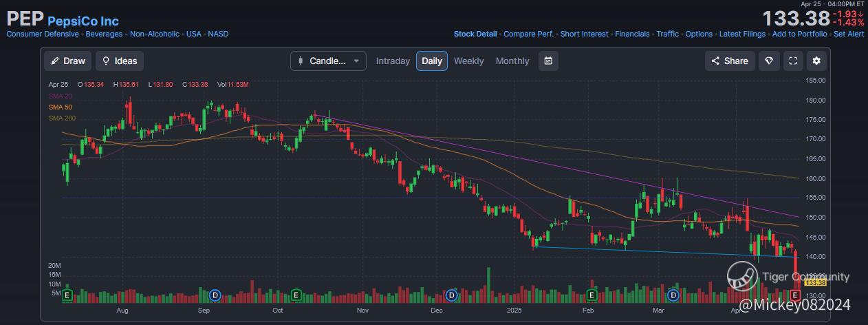
Task: Click the 133.38 last price
Action: (796, 19)
